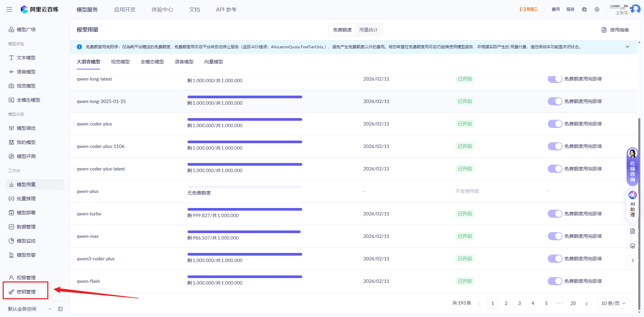The height and width of the screenshot is (317, 644).
Task: Click the sidebar collapse icon beside 默认业务空间
Action: (x=60, y=309)
